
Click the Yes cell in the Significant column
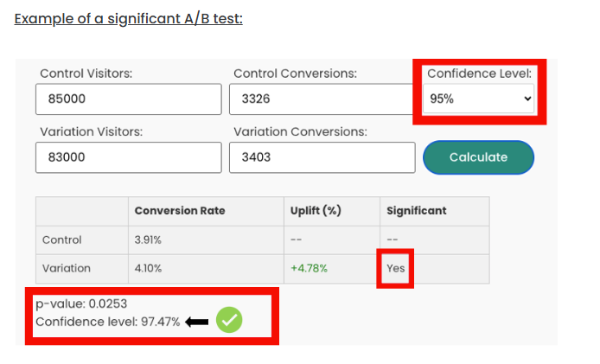point(396,268)
